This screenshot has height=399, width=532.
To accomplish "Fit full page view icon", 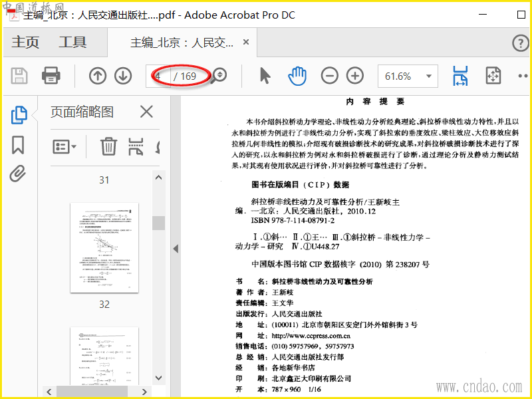I will 493,76.
